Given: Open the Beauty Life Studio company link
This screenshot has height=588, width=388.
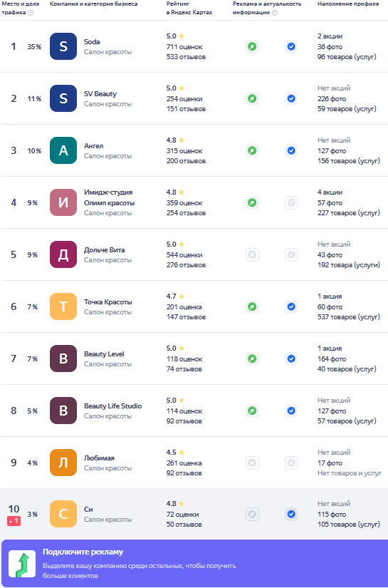Looking at the screenshot, I should click(x=112, y=406).
